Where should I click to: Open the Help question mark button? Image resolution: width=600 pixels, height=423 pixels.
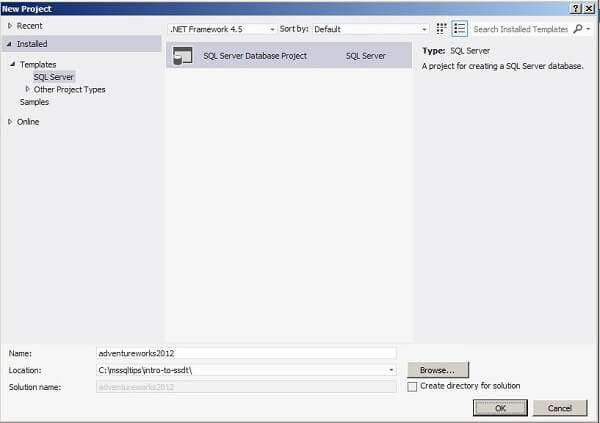coord(576,8)
